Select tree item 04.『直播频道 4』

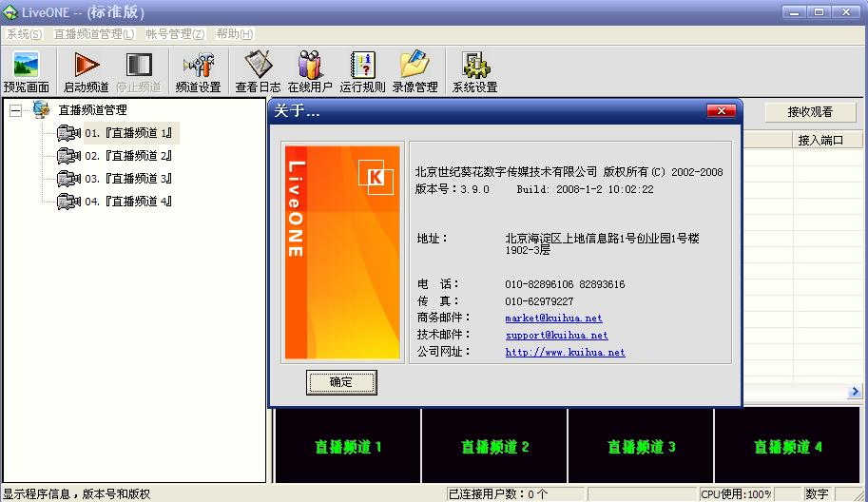(129, 202)
